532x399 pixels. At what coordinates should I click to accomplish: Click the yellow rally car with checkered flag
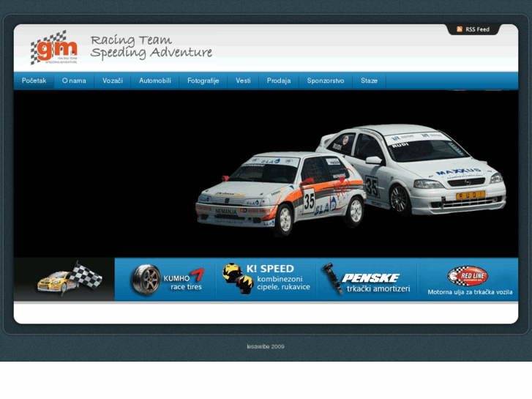(x=70, y=278)
